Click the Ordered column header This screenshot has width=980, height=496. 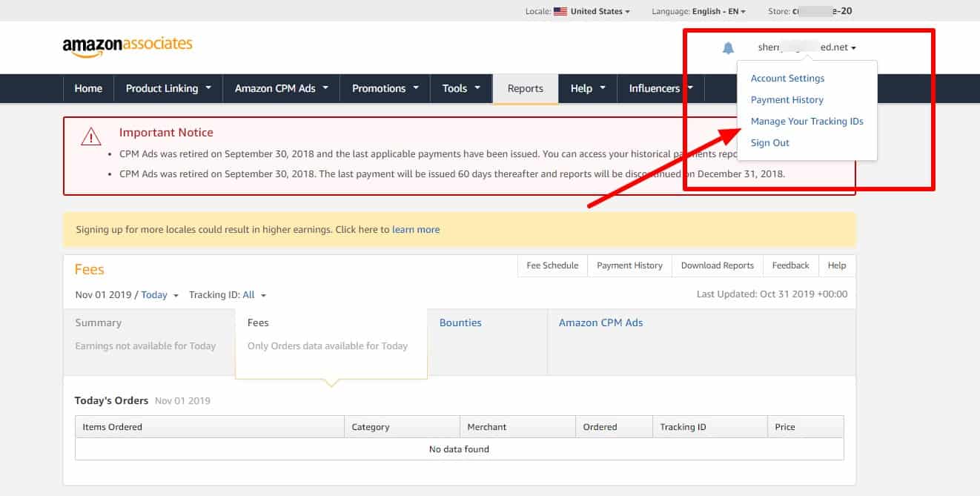coord(613,427)
